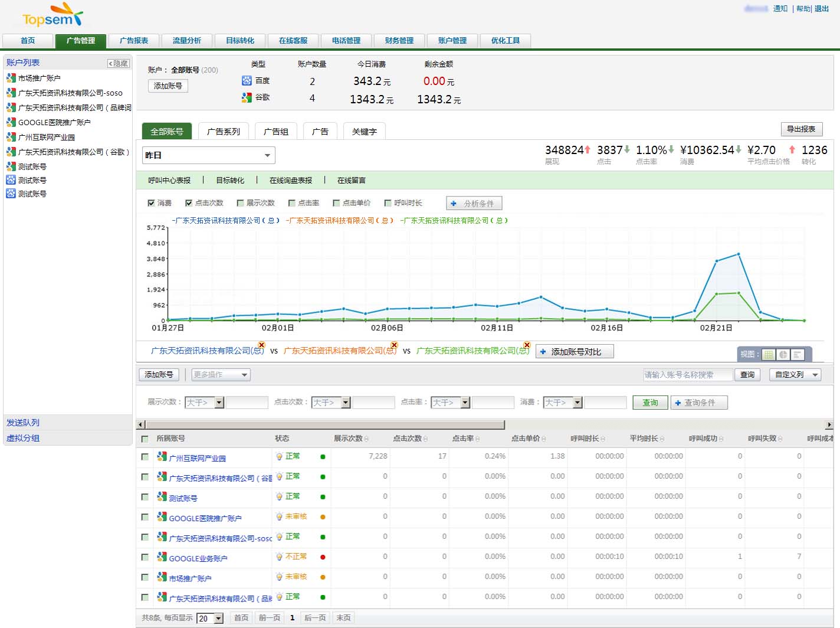
Task: Open the 呼叫中心表报 sub-tab
Action: pos(169,181)
